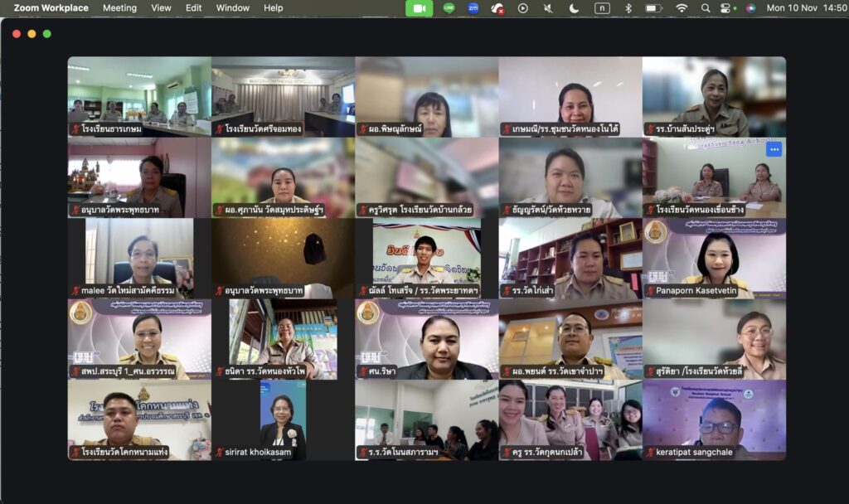Open Wi-Fi status menu

coord(682,8)
